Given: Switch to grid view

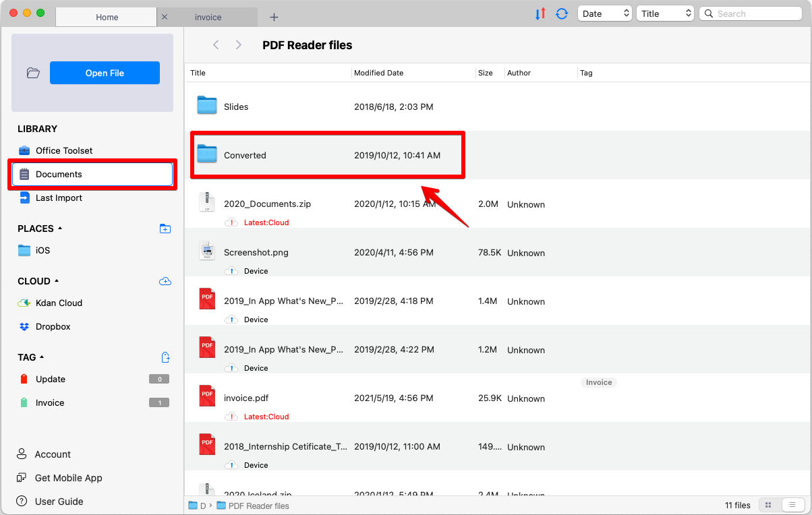Looking at the screenshot, I should click(x=770, y=505).
